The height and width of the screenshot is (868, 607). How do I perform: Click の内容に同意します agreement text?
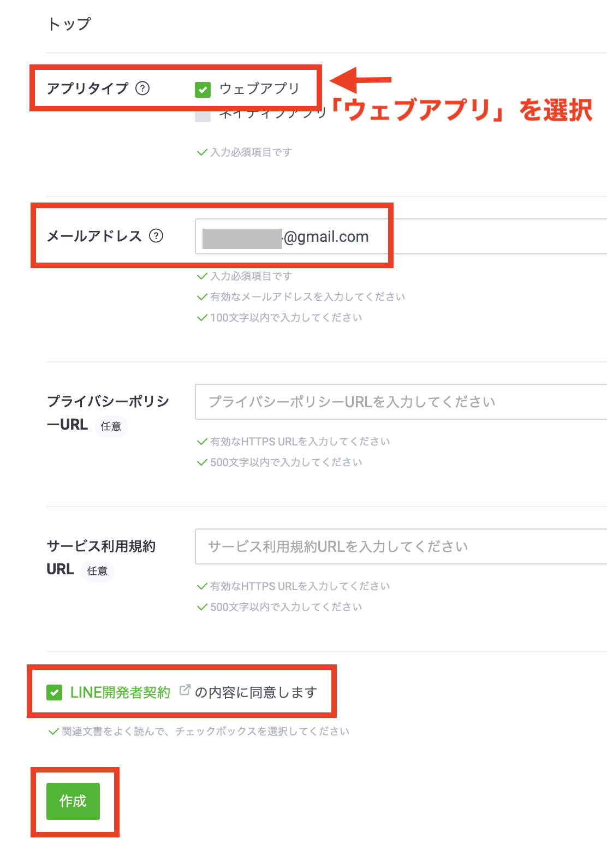pyautogui.click(x=256, y=693)
